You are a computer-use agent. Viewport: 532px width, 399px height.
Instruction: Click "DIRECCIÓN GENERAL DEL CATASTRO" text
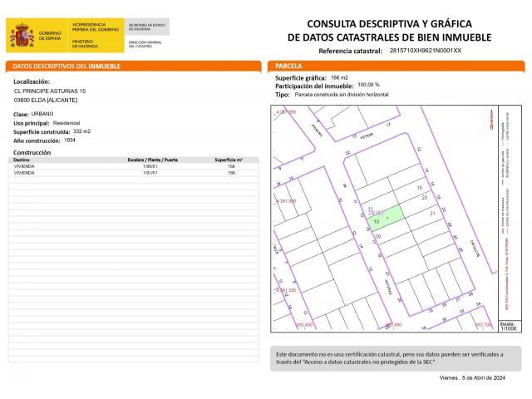point(145,44)
